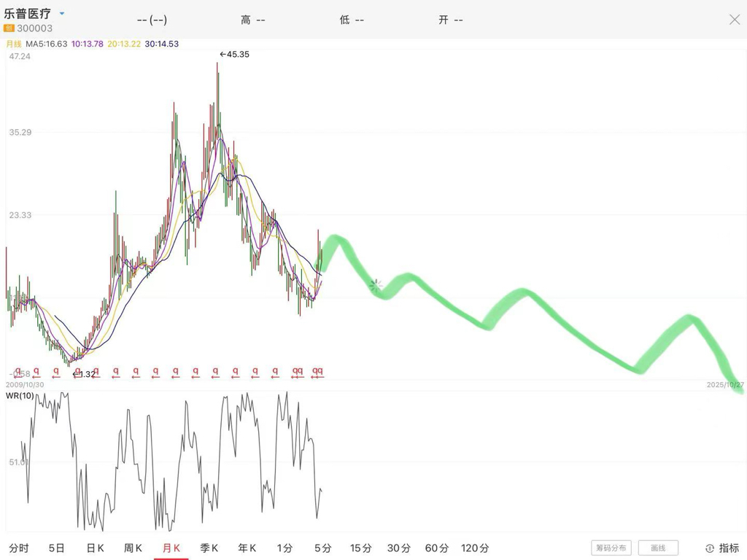Switch to the 5日 tab
This screenshot has width=747, height=560.
click(56, 548)
